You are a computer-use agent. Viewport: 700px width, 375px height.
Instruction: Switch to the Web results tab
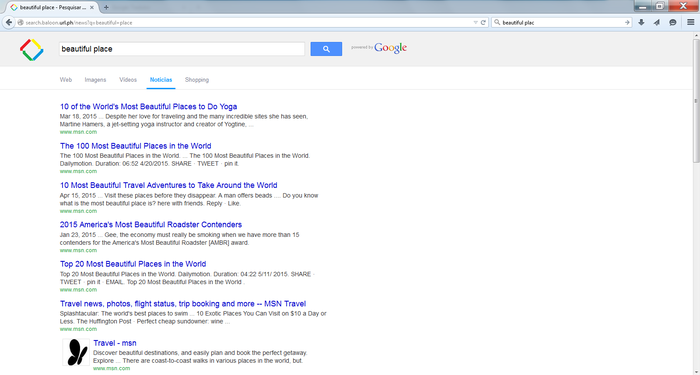click(x=66, y=80)
